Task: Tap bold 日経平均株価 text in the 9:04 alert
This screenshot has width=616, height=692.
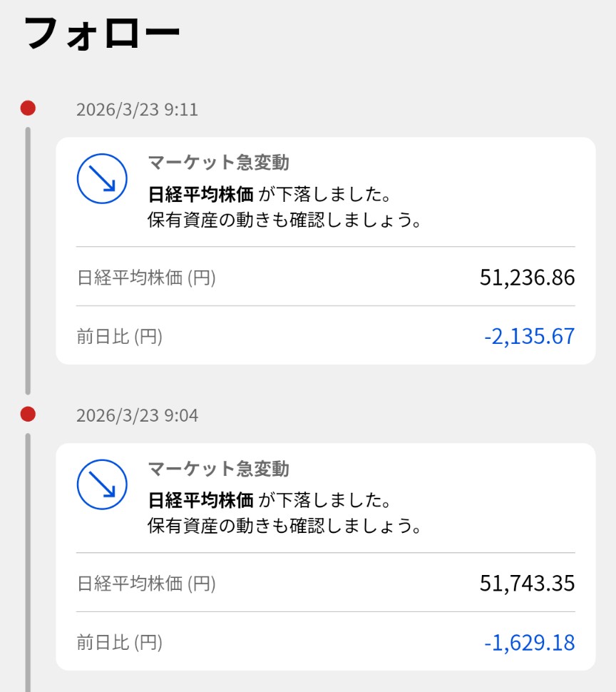Action: tap(200, 499)
